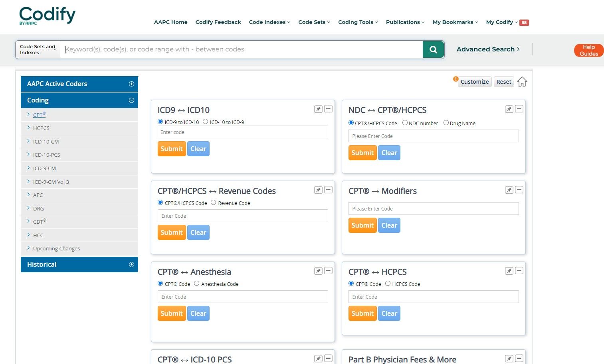Pin the CPT® ↔ Anesthesia widget

(318, 271)
